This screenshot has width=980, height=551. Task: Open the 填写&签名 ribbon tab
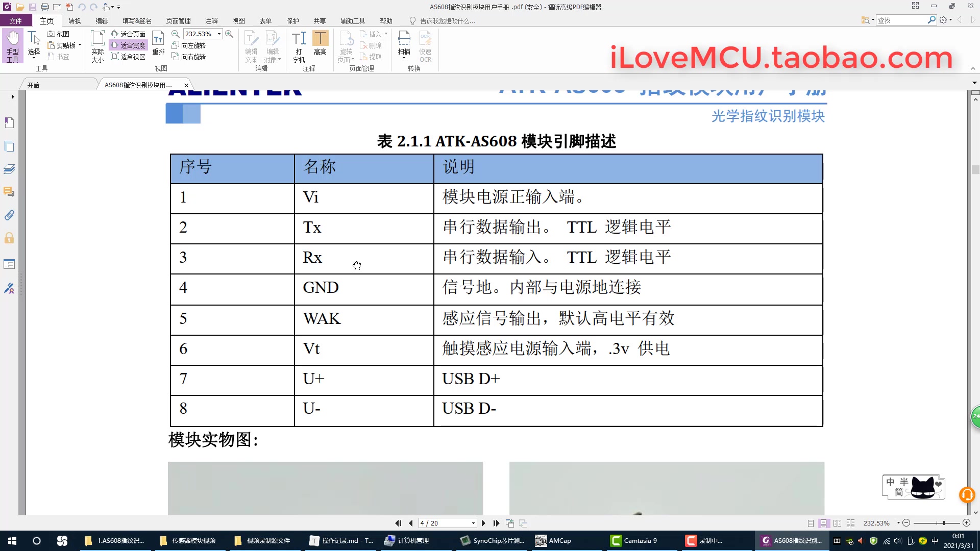[137, 21]
